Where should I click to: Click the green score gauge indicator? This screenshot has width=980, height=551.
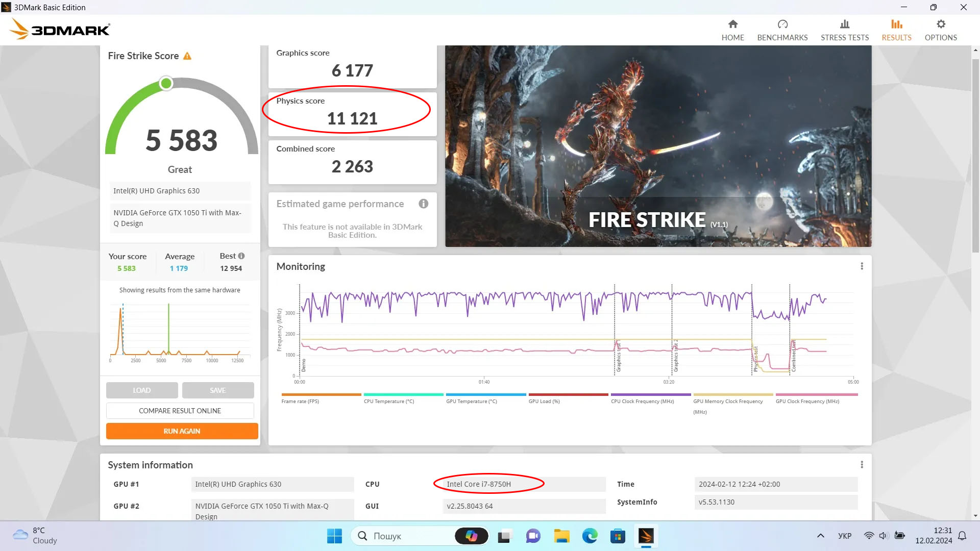tap(166, 83)
